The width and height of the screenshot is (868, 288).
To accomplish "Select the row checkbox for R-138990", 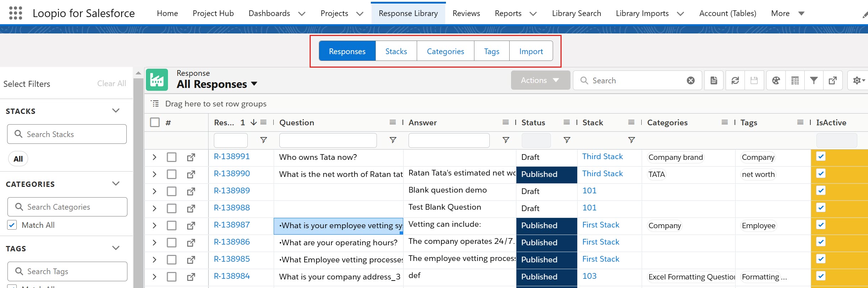I will click(x=172, y=174).
